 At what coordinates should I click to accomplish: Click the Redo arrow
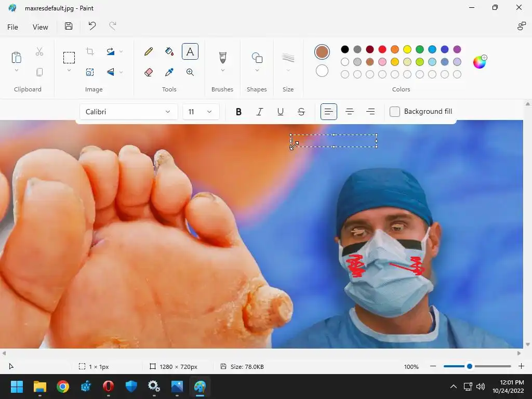tap(113, 26)
